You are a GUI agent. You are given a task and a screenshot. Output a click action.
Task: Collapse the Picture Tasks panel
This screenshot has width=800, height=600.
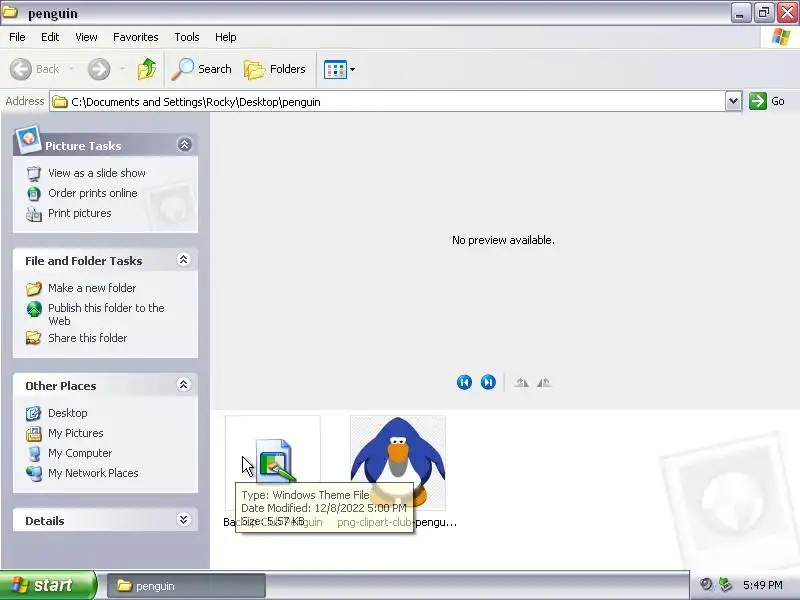pyautogui.click(x=184, y=145)
